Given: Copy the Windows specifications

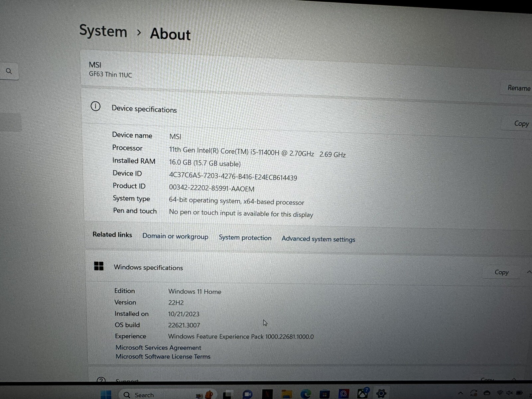Looking at the screenshot, I should coord(501,272).
